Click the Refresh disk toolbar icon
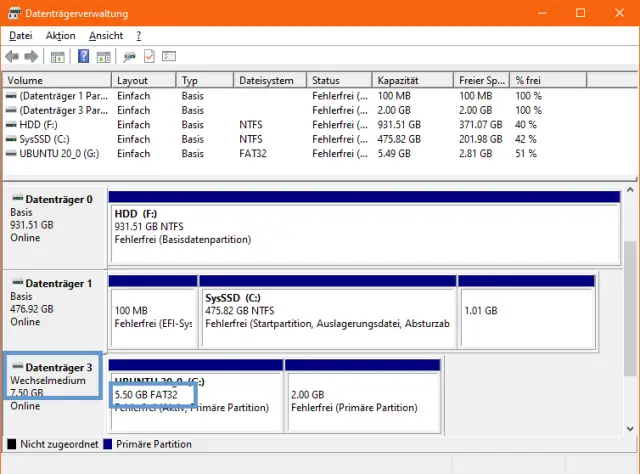640x474 pixels. pos(130,56)
